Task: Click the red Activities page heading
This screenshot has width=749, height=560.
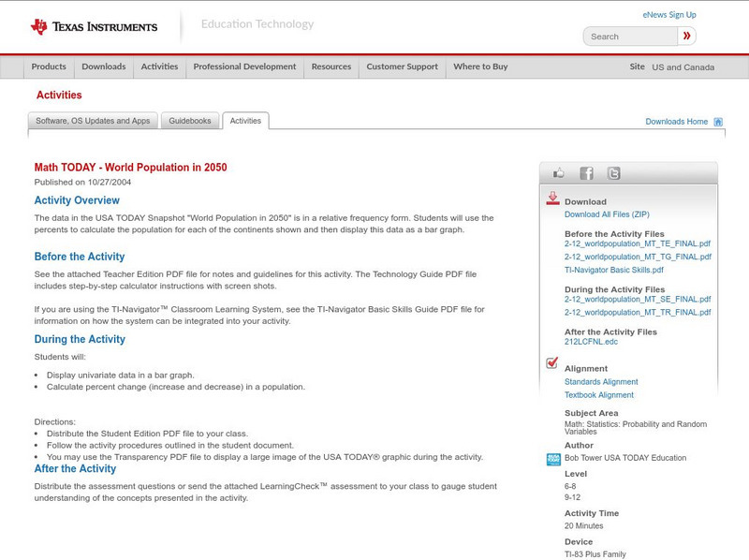Action: 59,96
